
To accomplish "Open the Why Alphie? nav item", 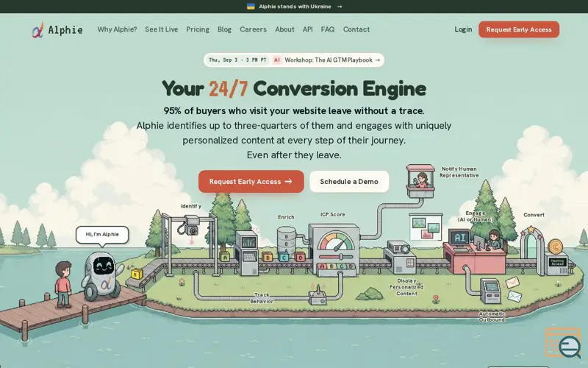I will click(x=117, y=29).
